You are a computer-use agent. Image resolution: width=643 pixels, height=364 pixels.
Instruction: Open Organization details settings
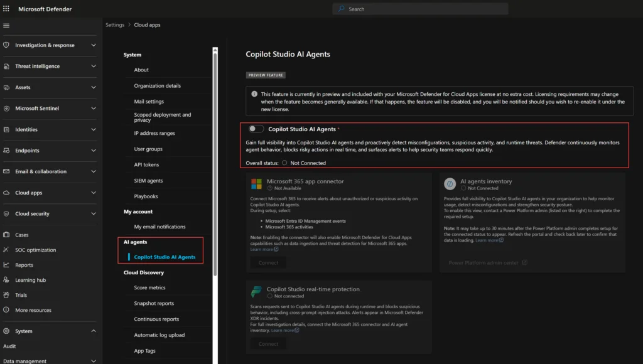(158, 86)
